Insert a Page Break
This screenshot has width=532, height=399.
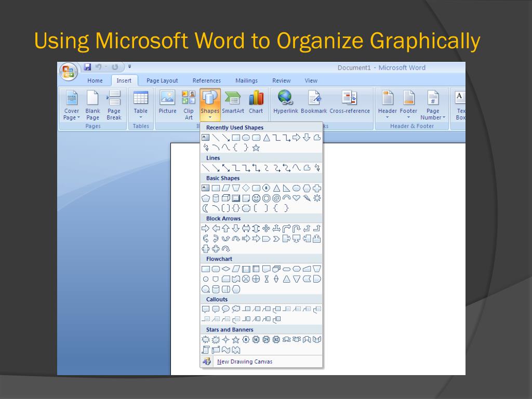coord(114,105)
